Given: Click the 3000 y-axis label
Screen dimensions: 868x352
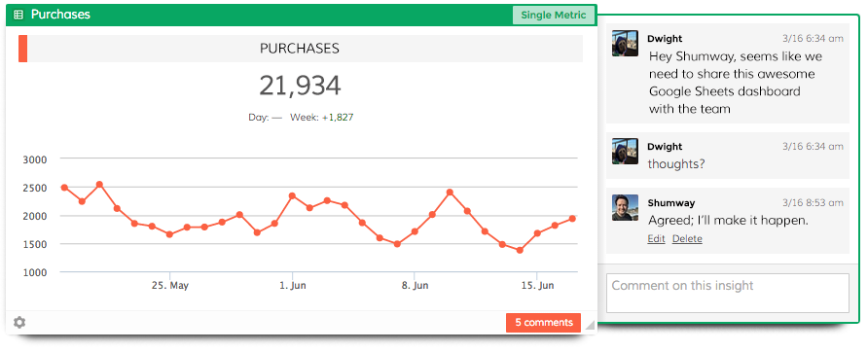Looking at the screenshot, I should click(34, 159).
